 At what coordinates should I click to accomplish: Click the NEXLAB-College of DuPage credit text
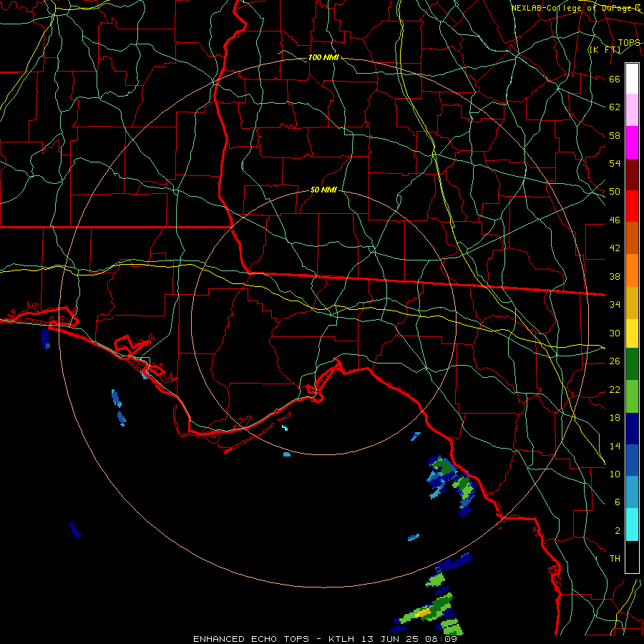575,8
